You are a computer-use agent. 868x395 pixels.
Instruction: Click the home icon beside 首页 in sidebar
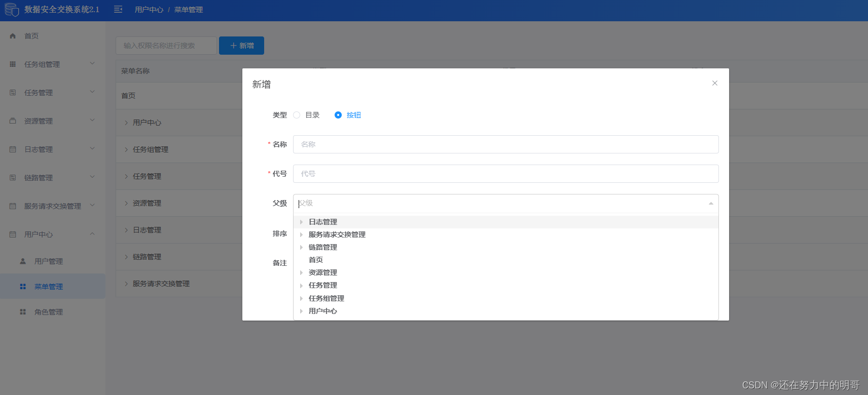pyautogui.click(x=13, y=36)
